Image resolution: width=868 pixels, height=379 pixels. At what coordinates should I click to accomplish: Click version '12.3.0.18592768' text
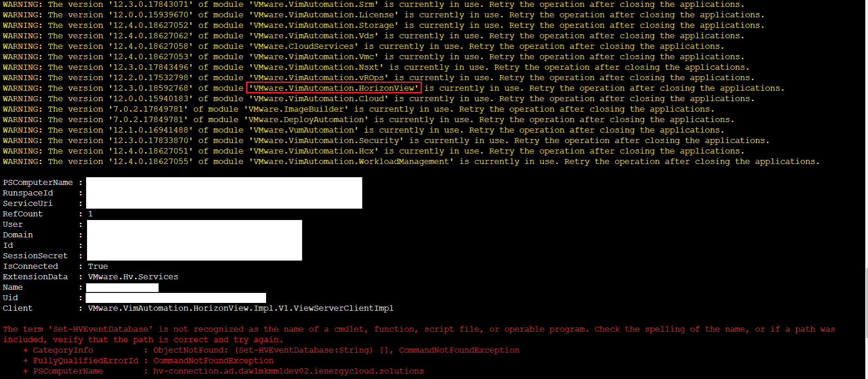click(x=151, y=88)
